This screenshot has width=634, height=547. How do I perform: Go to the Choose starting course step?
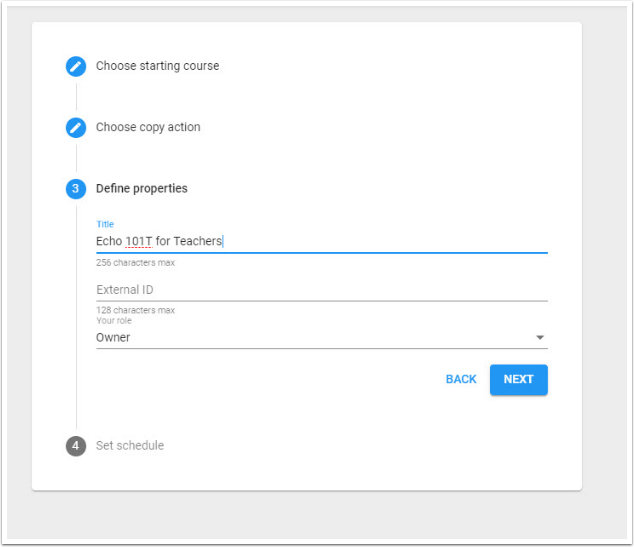tap(157, 66)
